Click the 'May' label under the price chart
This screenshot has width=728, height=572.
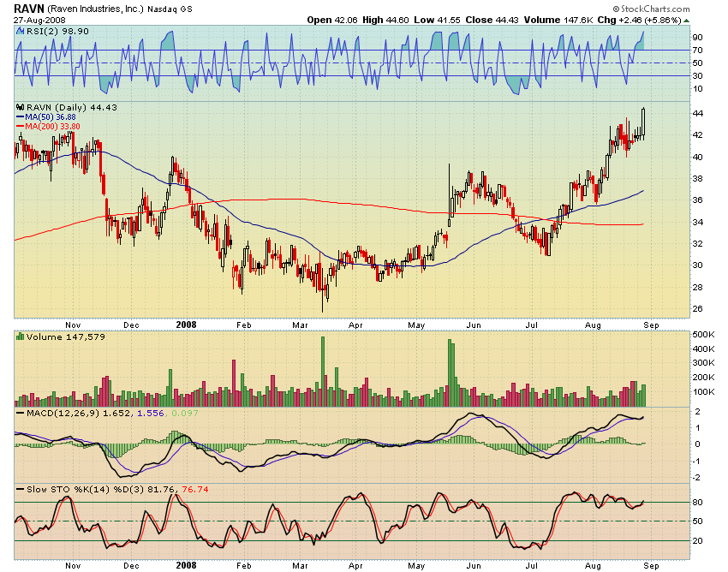point(416,325)
